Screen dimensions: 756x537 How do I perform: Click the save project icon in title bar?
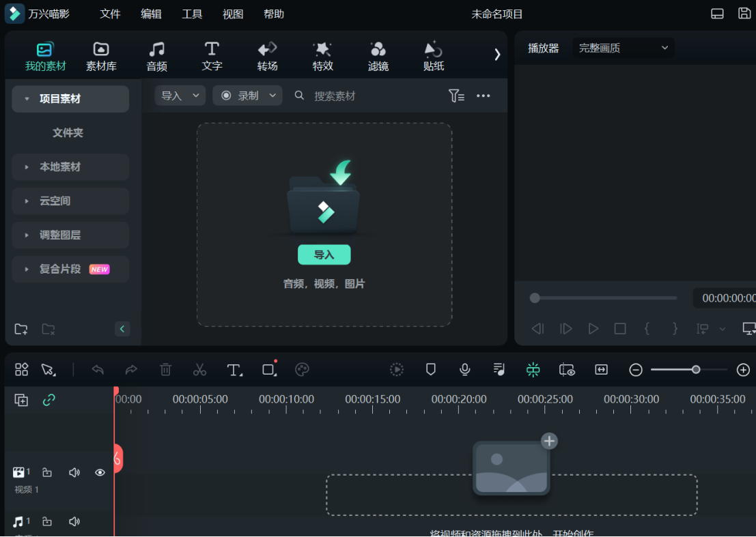[x=744, y=14]
